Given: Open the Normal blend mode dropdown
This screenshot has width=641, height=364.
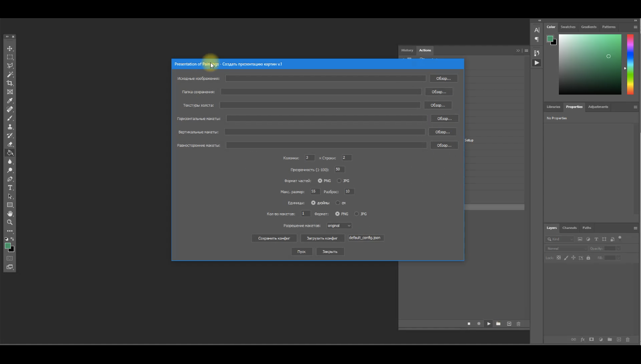Looking at the screenshot, I should click(566, 248).
